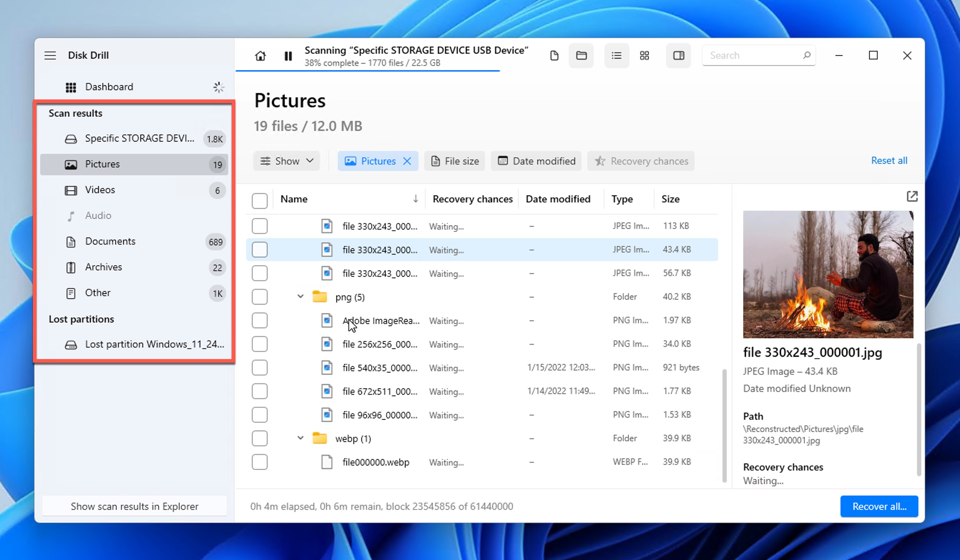Click the gallery view icon
The height and width of the screenshot is (560, 960).
pyautogui.click(x=644, y=55)
